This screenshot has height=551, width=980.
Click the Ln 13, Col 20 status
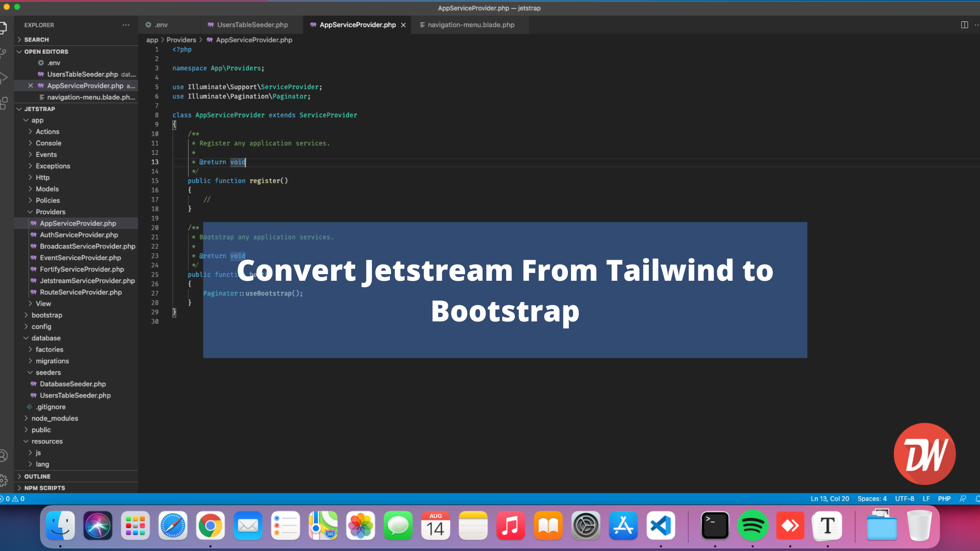829,499
